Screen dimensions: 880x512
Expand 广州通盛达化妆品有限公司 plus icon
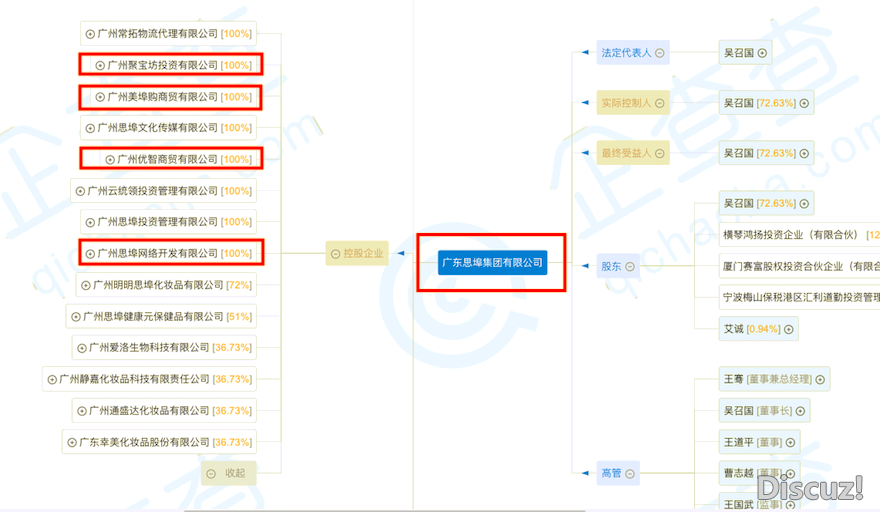[x=82, y=412]
